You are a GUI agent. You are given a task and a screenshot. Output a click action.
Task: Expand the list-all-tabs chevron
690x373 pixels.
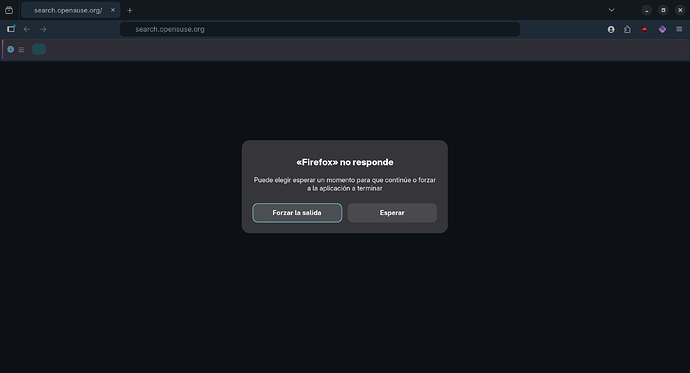pos(611,10)
